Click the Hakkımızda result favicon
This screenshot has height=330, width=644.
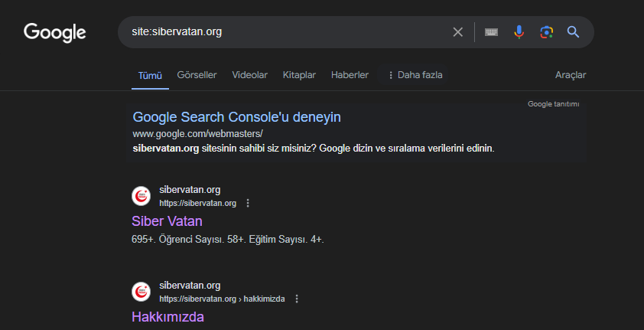[141, 292]
